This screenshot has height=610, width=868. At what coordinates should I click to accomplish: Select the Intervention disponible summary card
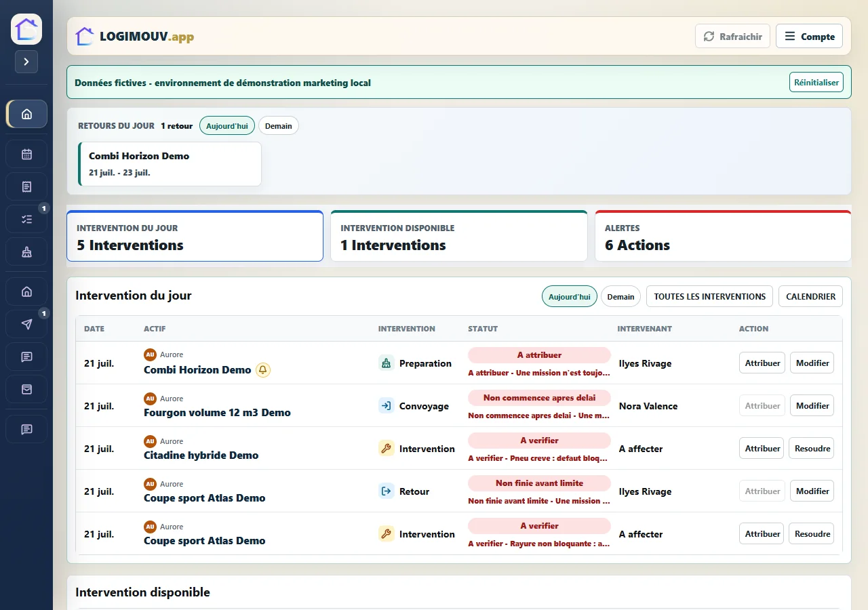tap(459, 236)
